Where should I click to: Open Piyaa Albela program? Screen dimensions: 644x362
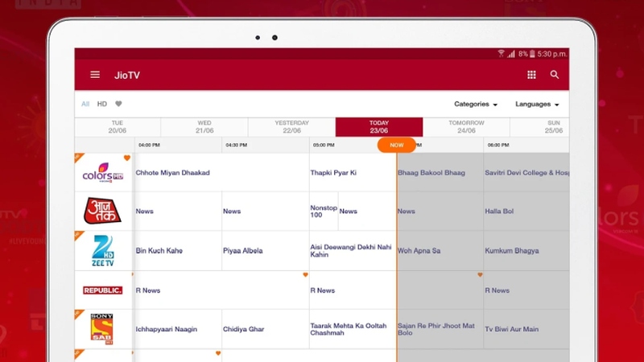pyautogui.click(x=266, y=250)
